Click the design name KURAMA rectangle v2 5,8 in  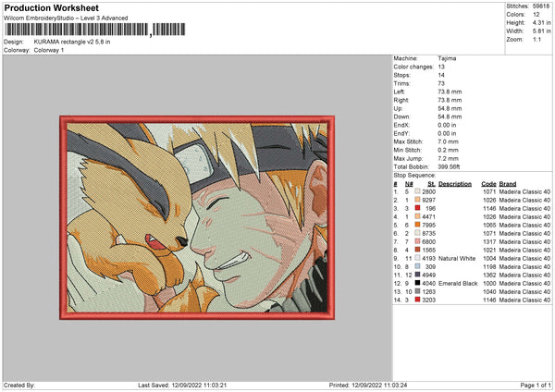(x=72, y=42)
